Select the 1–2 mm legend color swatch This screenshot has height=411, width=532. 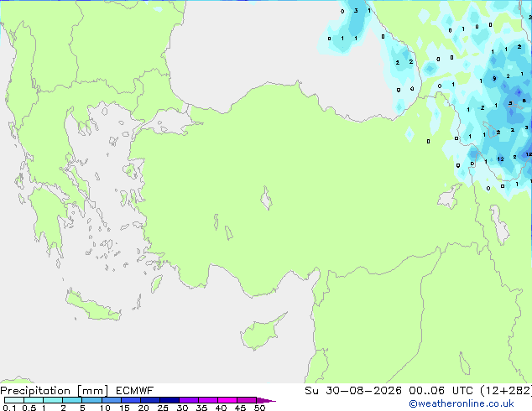pos(53,400)
